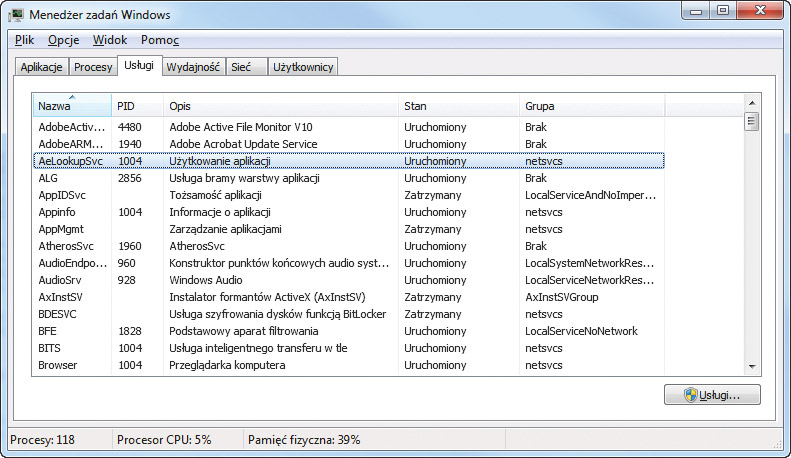The image size is (791, 458).
Task: Switch to the Procesy tab
Action: 93,67
